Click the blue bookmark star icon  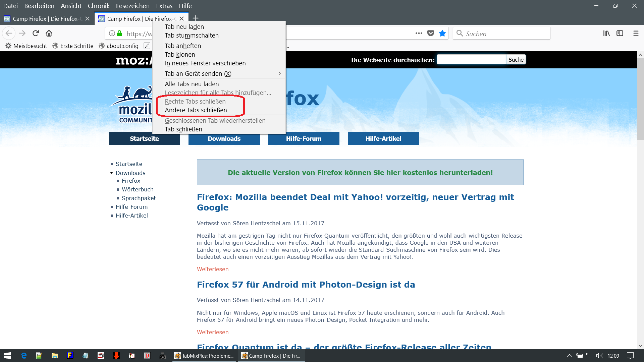pos(442,33)
